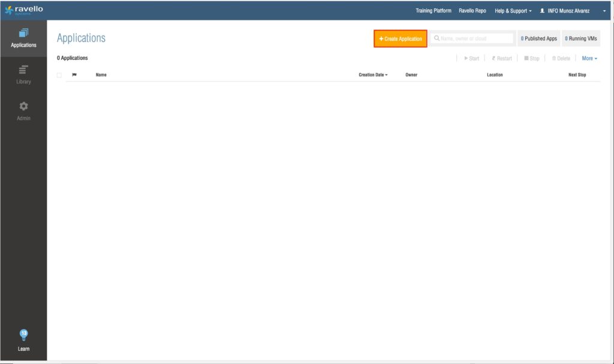The image size is (614, 364).
Task: Expand the More actions dropdown
Action: tap(589, 58)
